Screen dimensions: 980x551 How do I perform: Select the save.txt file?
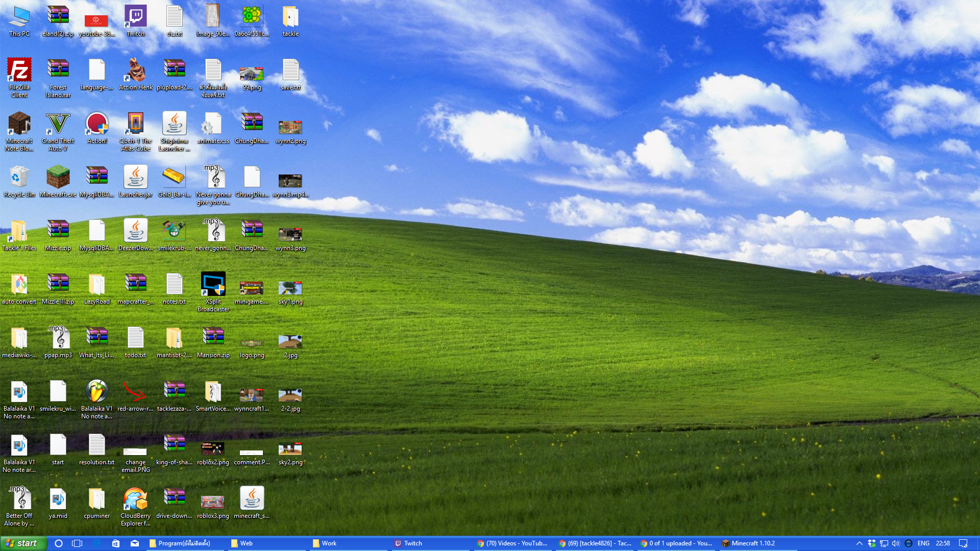[291, 74]
